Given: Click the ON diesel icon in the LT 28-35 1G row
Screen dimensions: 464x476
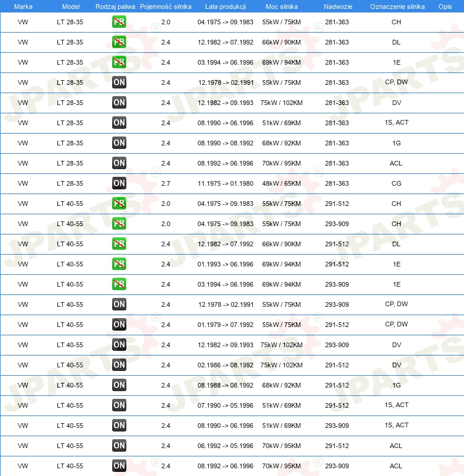Looking at the screenshot, I should point(119,143).
